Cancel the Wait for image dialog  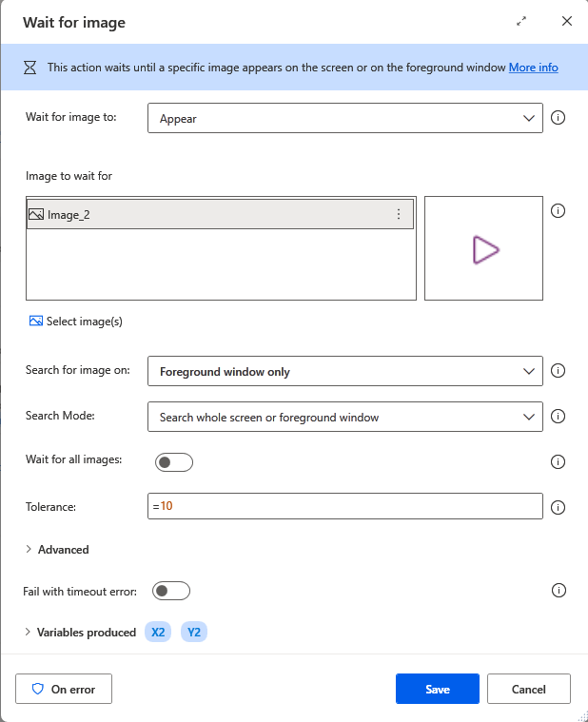(529, 689)
